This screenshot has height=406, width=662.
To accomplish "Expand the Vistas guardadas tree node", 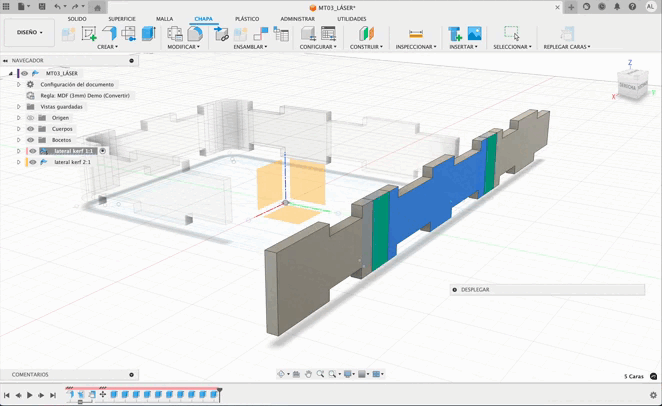I will [x=18, y=107].
